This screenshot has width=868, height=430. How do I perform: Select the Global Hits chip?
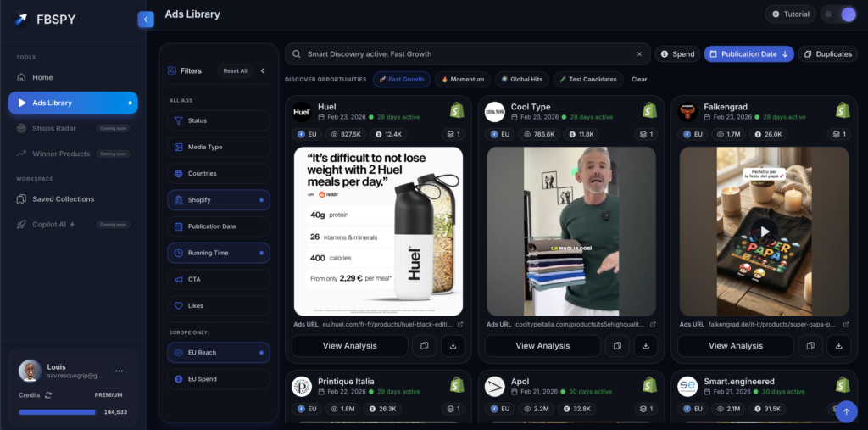522,79
